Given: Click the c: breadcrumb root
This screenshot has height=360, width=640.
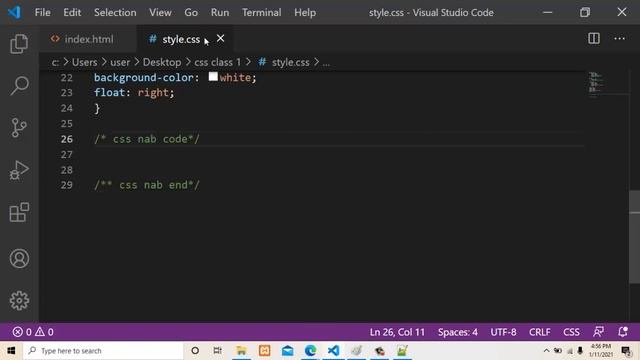Looking at the screenshot, I should click(56, 62).
